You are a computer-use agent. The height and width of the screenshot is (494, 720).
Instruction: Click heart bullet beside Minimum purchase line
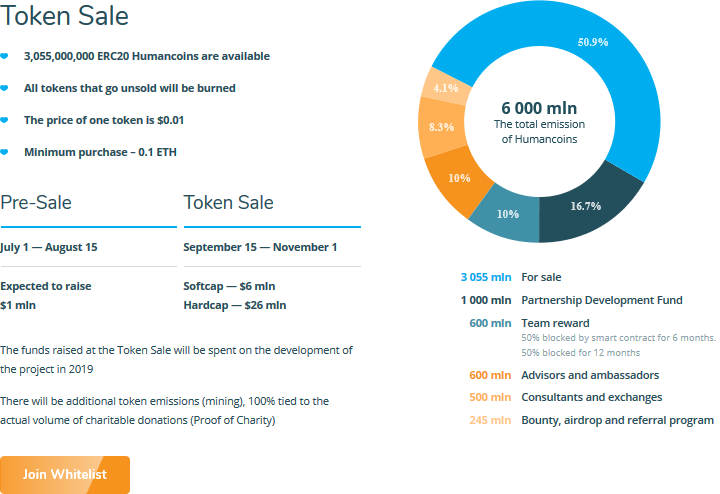(4, 152)
